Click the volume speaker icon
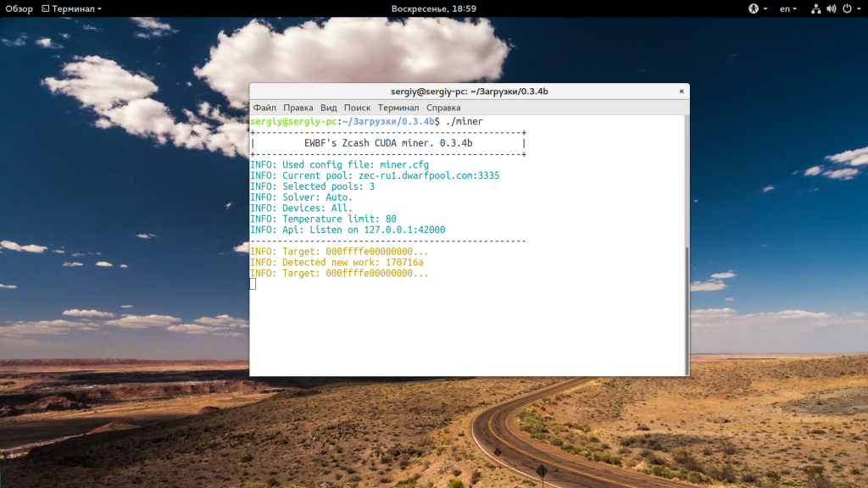Viewport: 868px width, 488px height. click(x=831, y=8)
